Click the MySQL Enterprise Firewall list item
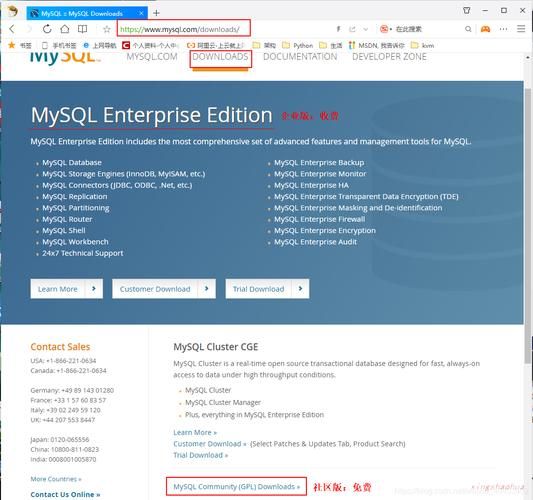 click(x=320, y=219)
